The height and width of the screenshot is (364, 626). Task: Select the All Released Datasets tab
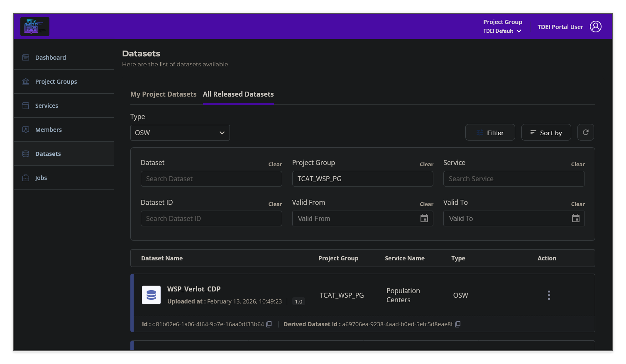click(x=238, y=94)
